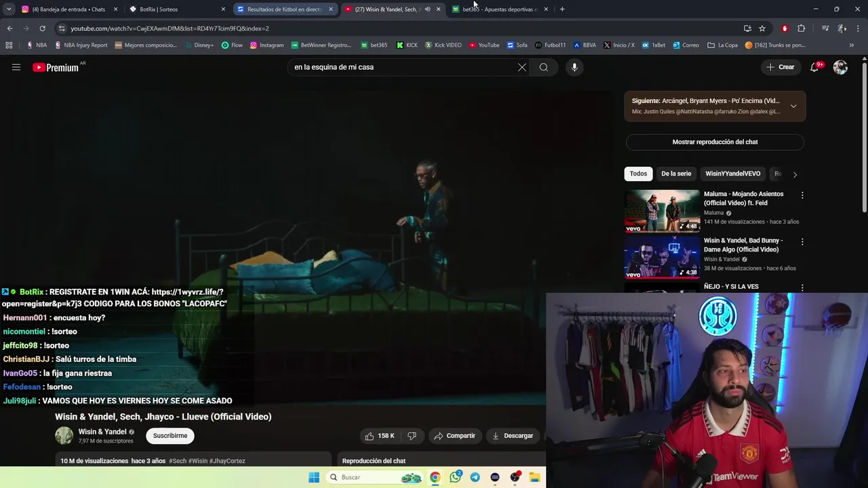Open NBA Injury Report bookmark

click(81, 45)
